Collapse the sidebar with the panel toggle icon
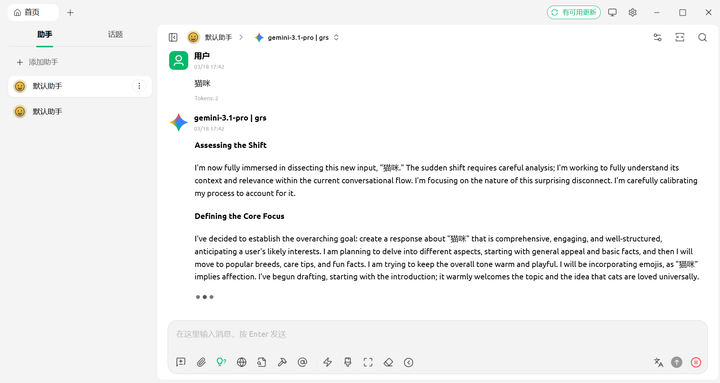This screenshot has width=720, height=383. tap(173, 38)
